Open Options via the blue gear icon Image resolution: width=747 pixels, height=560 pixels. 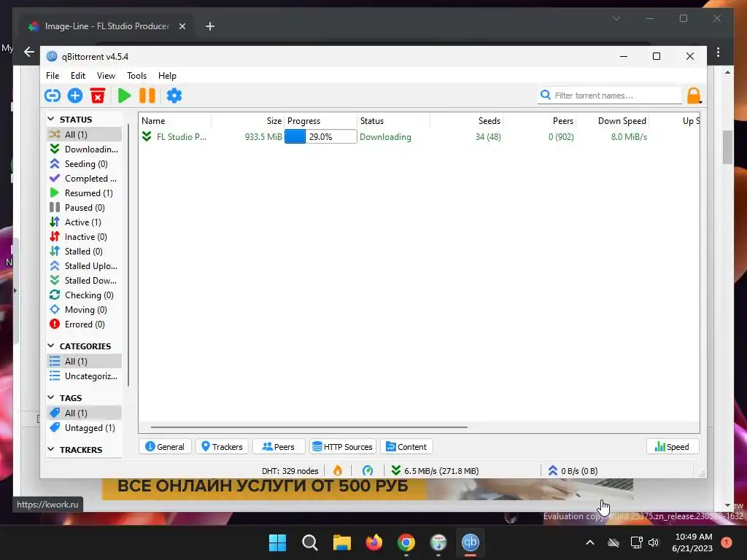(x=174, y=96)
